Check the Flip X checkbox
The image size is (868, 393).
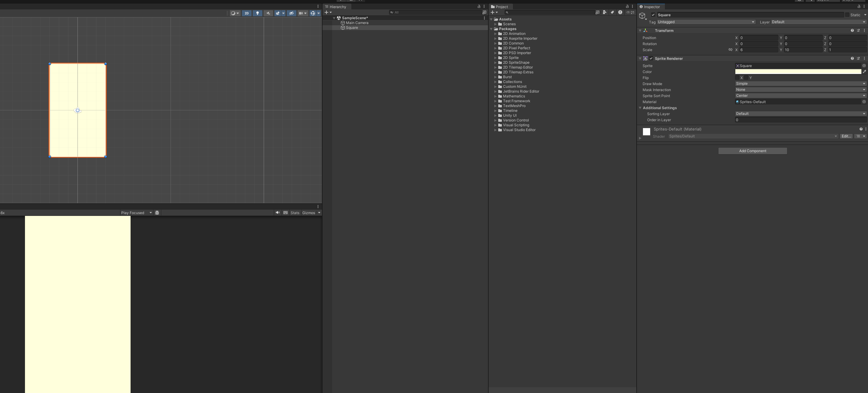coord(737,78)
